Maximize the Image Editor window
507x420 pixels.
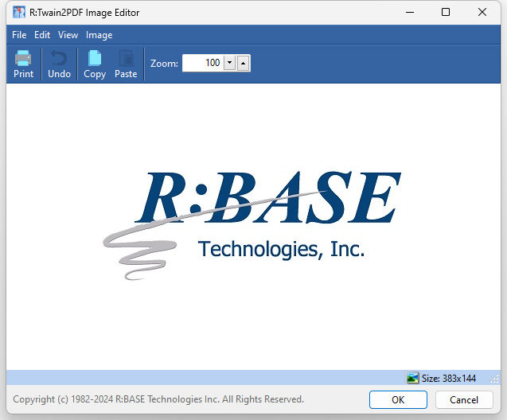pyautogui.click(x=446, y=12)
